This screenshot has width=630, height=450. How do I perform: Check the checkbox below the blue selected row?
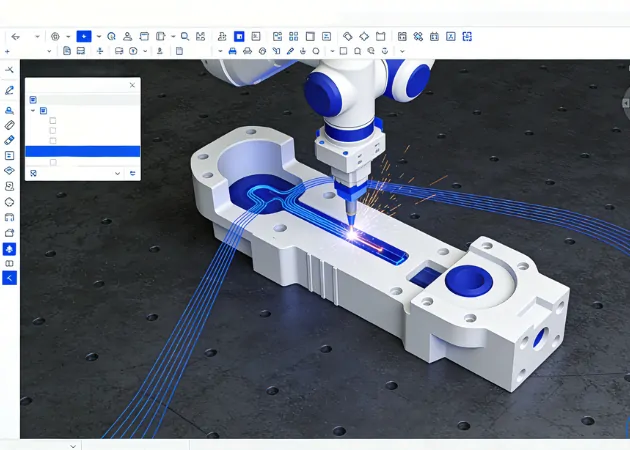pos(53,162)
